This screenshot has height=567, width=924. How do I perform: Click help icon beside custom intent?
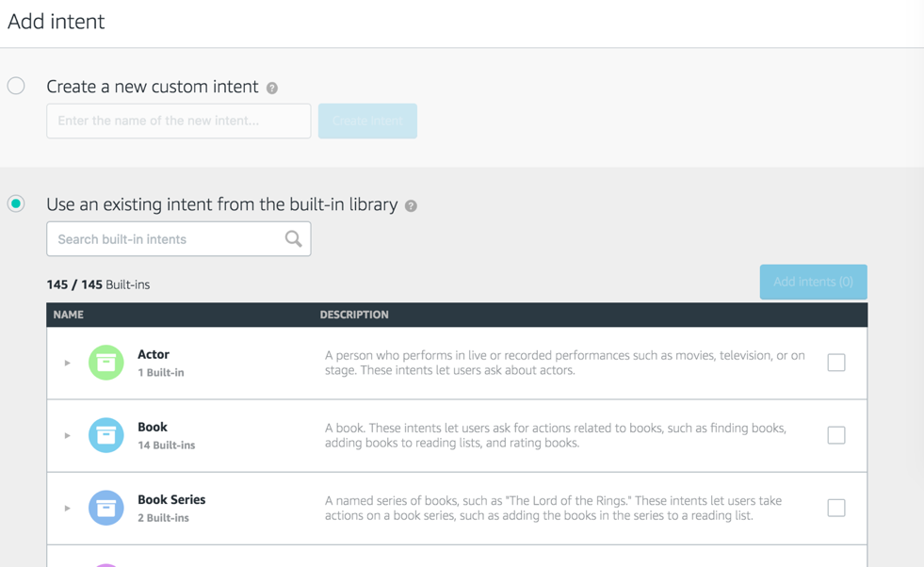pyautogui.click(x=272, y=88)
